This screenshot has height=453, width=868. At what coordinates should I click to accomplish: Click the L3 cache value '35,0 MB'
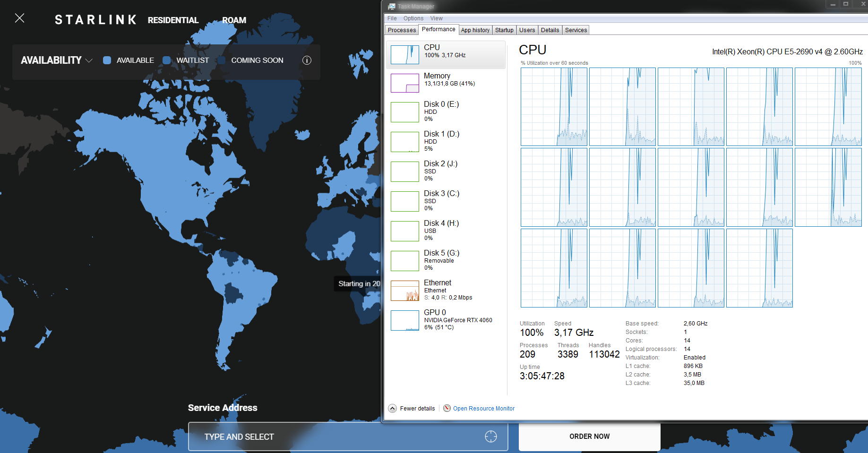[694, 383]
